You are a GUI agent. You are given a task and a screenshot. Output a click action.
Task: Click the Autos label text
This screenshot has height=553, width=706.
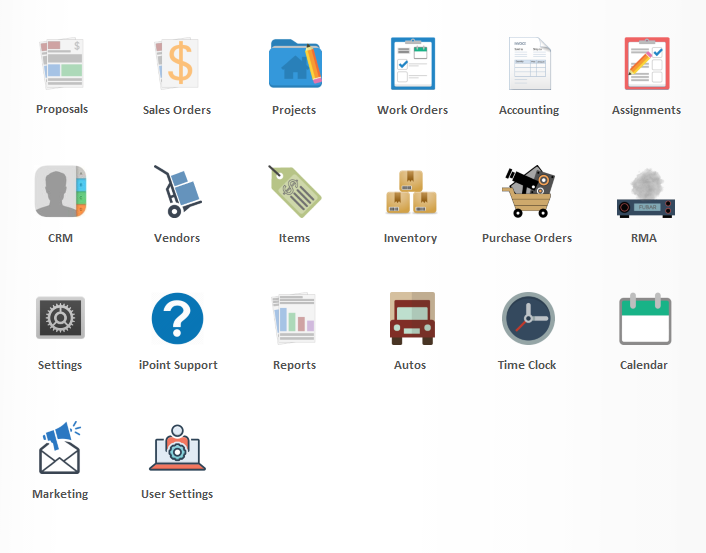click(x=410, y=365)
